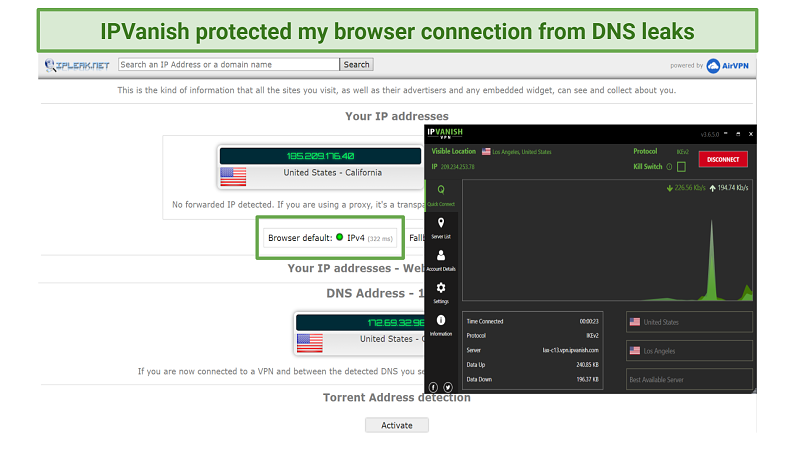
Task: Toggle the Kill Switch checkbox
Action: (x=681, y=167)
